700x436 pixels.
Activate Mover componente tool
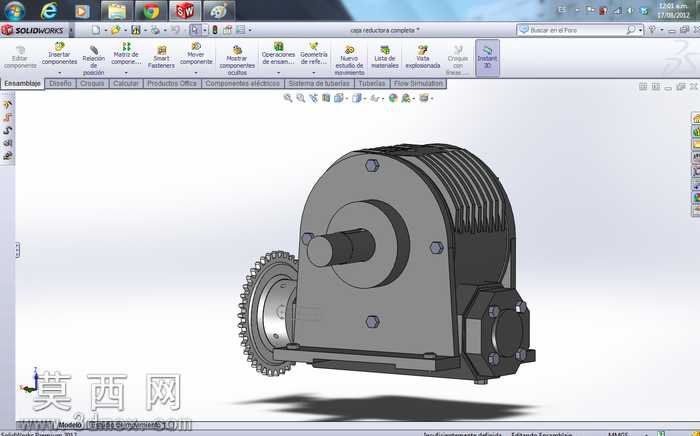tap(196, 54)
